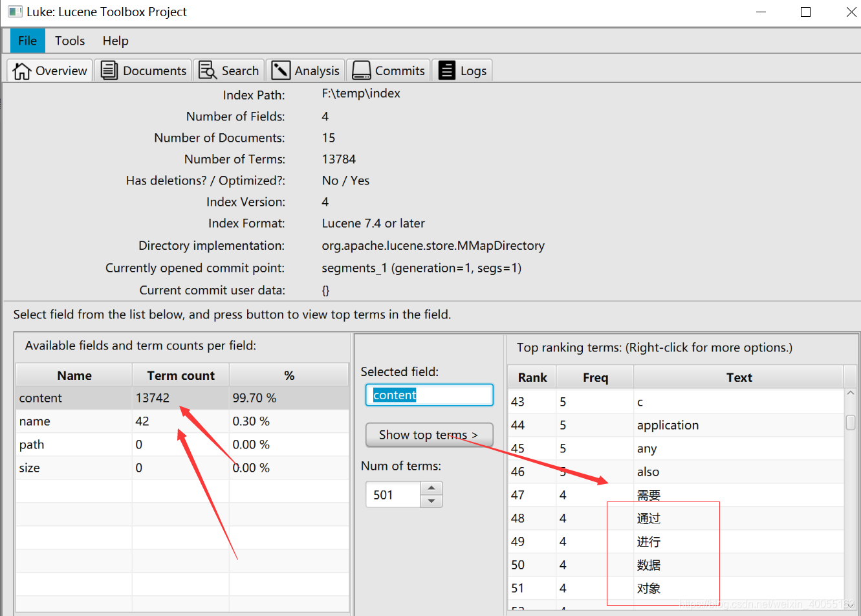
Task: Select the term '通过' row
Action: click(676, 518)
